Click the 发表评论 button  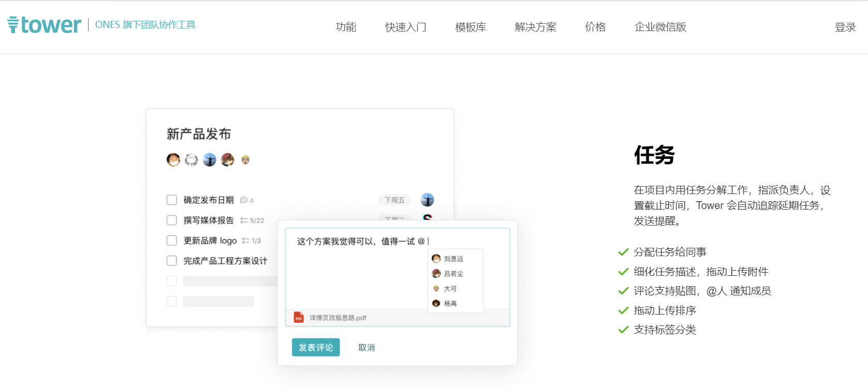click(x=316, y=347)
